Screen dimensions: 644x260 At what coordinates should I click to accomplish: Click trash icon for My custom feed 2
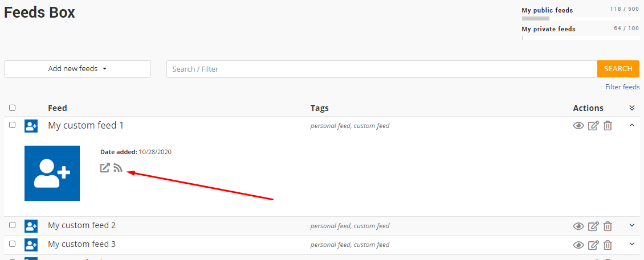(x=608, y=226)
